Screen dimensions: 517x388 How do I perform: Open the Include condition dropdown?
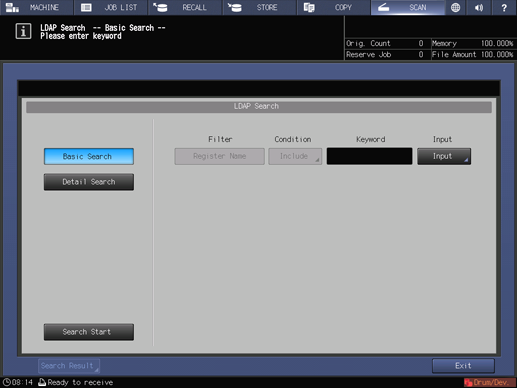295,156
